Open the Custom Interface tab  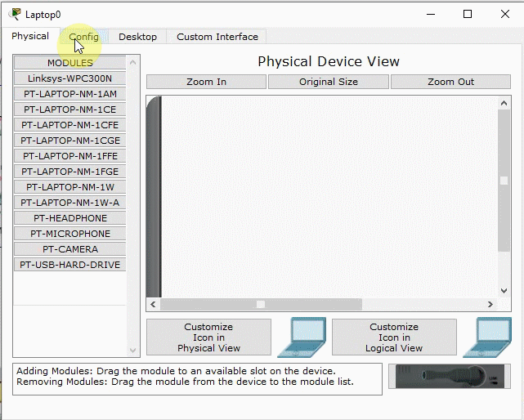click(217, 37)
